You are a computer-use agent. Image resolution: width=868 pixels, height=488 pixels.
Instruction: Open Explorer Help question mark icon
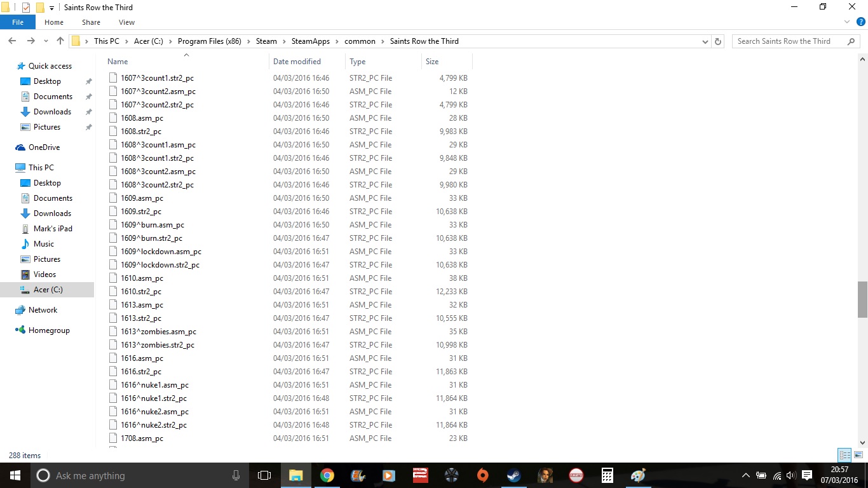(861, 22)
